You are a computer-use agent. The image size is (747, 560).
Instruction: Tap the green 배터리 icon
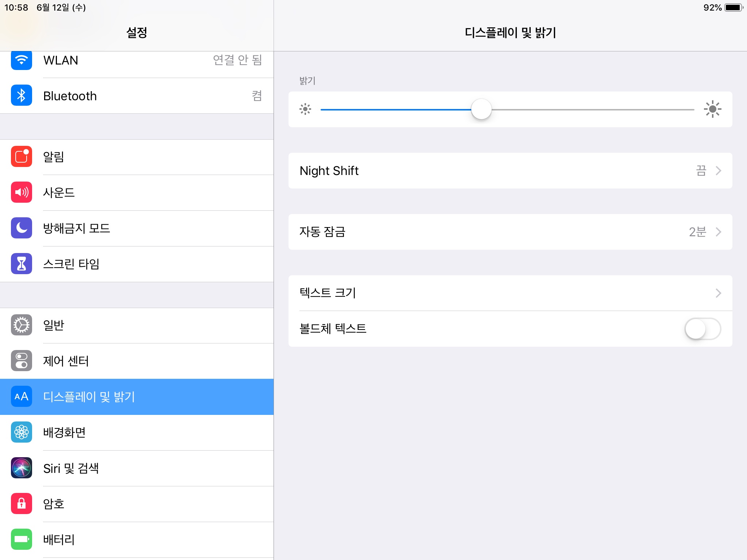22,539
